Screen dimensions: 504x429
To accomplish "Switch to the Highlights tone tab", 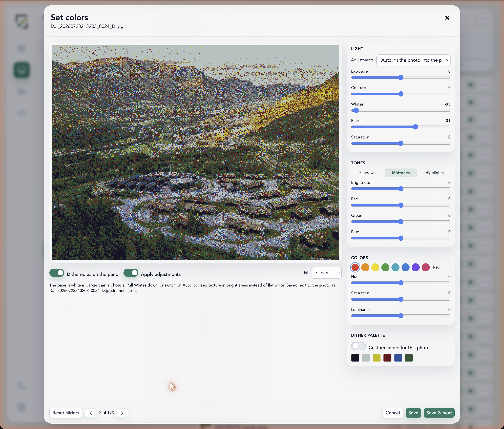I will point(434,173).
